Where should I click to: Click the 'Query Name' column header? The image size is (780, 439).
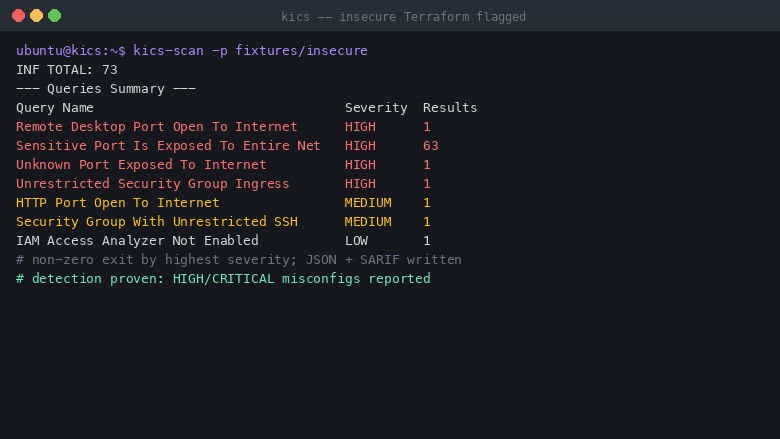coord(55,107)
